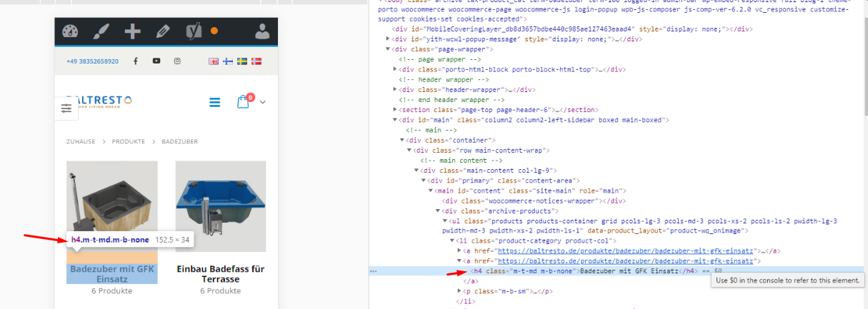
Task: Collapse the archive-products div node
Action: (438, 211)
